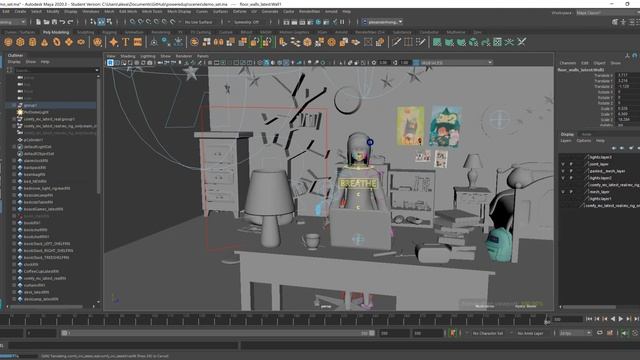Create a polygon plane from the shelf
The height and width of the screenshot is (360, 640).
tap(69, 42)
